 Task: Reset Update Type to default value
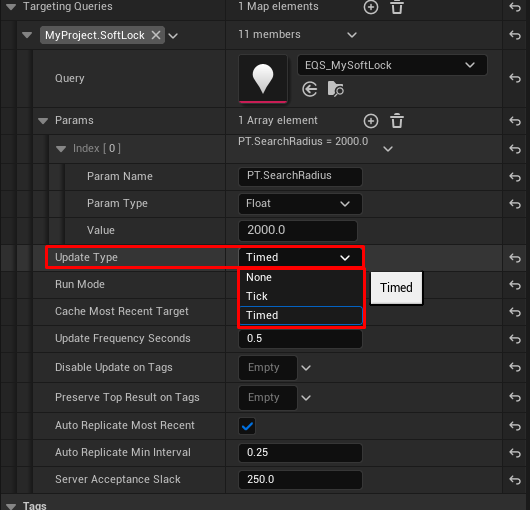[515, 258]
